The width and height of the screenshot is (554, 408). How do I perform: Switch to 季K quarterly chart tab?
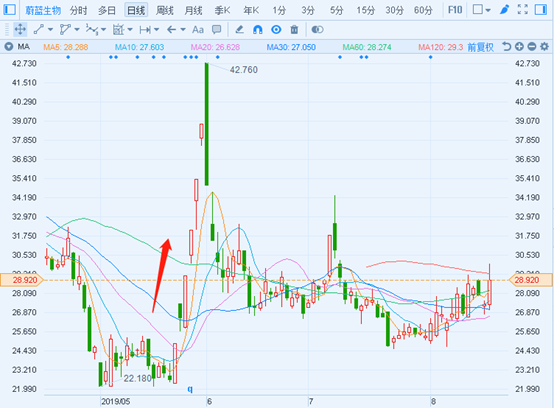(x=222, y=10)
